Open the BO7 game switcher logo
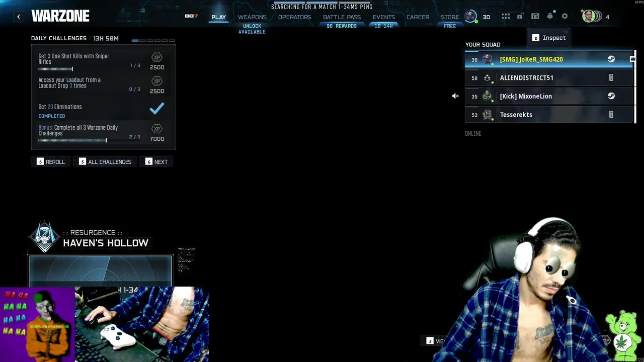Screen dimensions: 644x362 point(191,16)
